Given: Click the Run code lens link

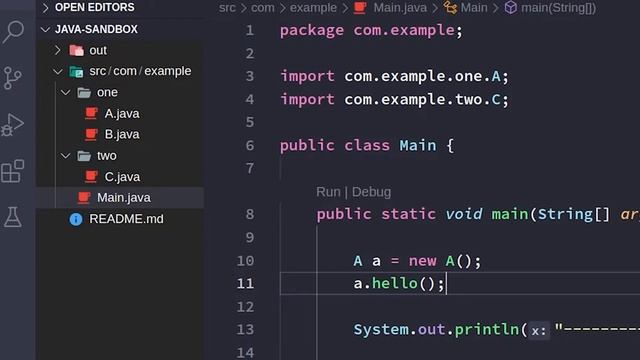Looking at the screenshot, I should point(328,192).
